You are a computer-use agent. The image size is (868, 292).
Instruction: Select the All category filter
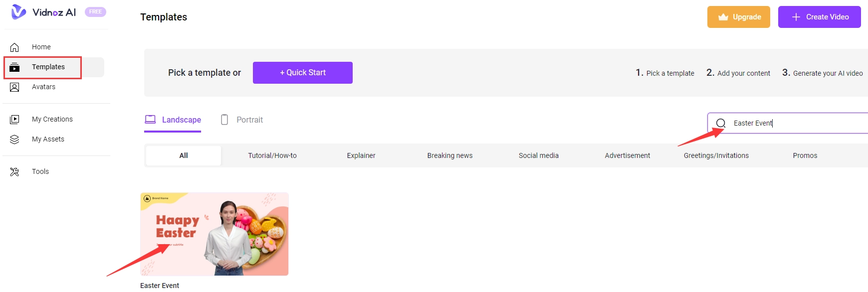coord(184,155)
